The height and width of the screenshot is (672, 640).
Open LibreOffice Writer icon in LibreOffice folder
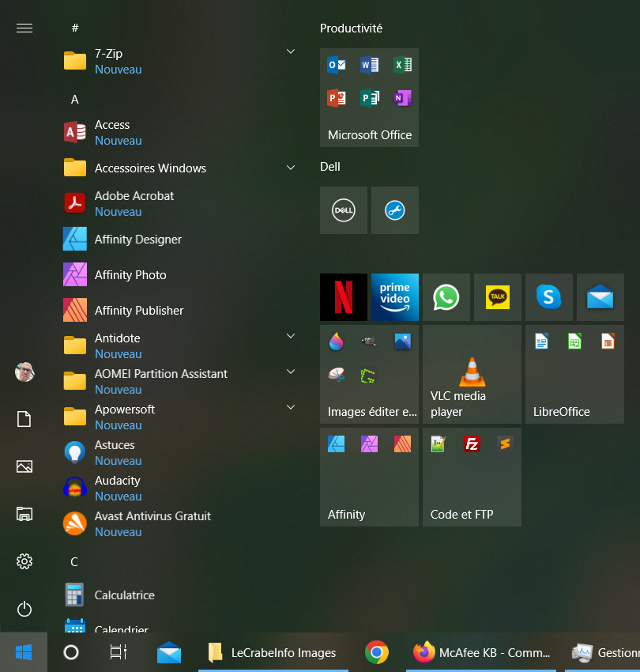541,342
